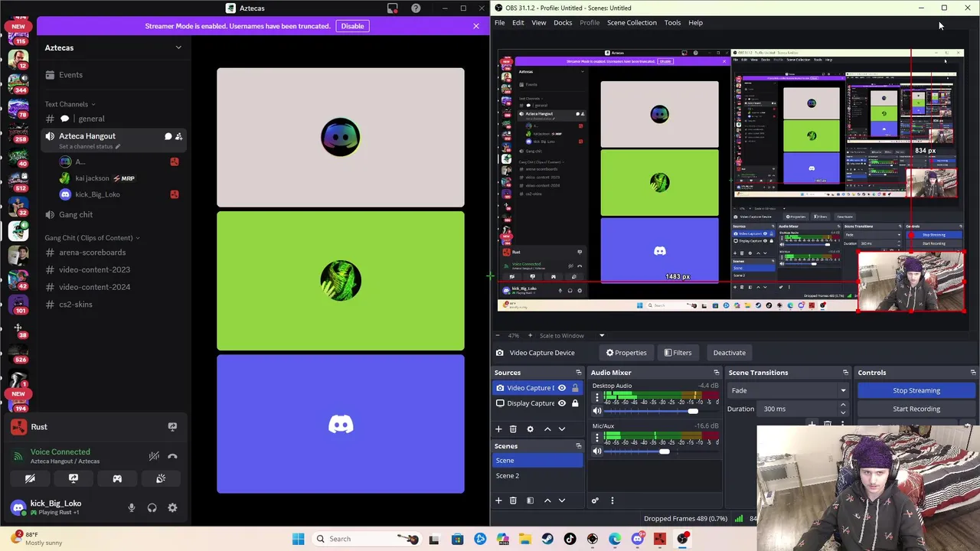
Task: Toggle the lock on Video Capture Device
Action: pyautogui.click(x=575, y=388)
